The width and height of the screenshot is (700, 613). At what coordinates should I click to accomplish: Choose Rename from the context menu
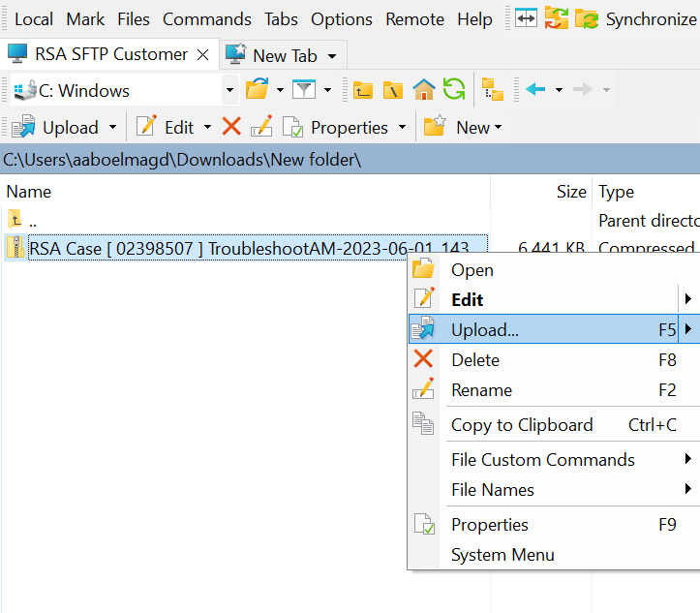click(x=481, y=390)
